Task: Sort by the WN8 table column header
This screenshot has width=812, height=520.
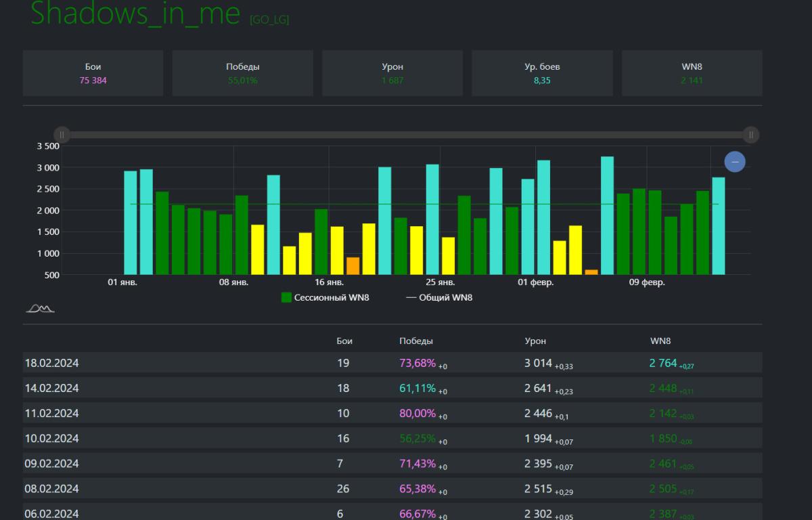Action: pyautogui.click(x=660, y=341)
